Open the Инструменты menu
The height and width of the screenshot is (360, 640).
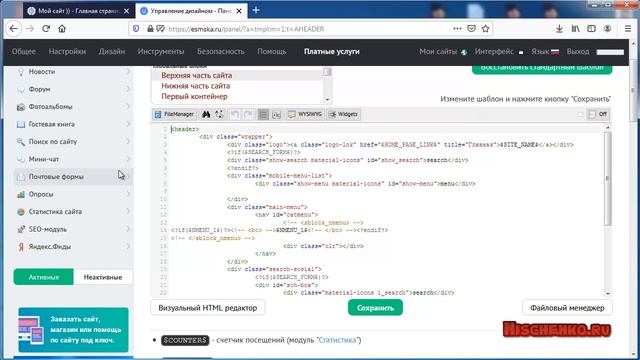[161, 52]
